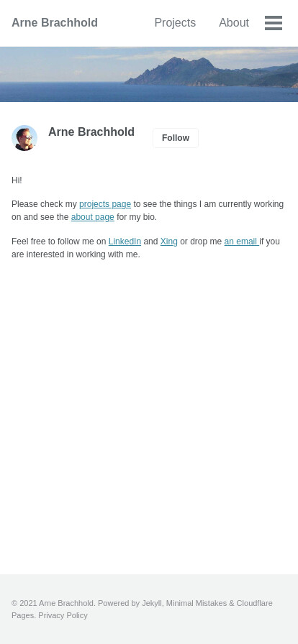Image resolution: width=298 pixels, height=644 pixels.
Task: Click the '© 2021 Arne Brachhold' copyright text
Action: pyautogui.click(x=53, y=603)
